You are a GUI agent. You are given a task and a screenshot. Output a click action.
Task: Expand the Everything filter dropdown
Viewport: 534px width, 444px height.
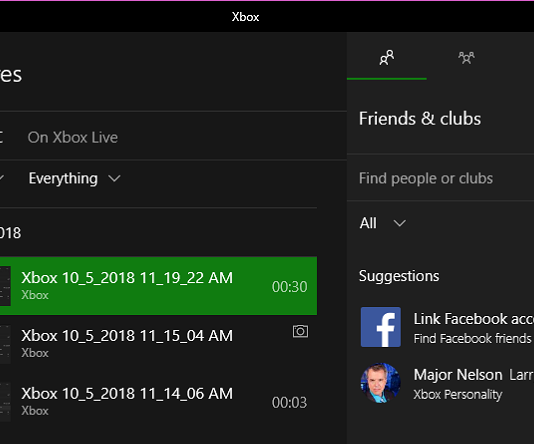pos(74,178)
